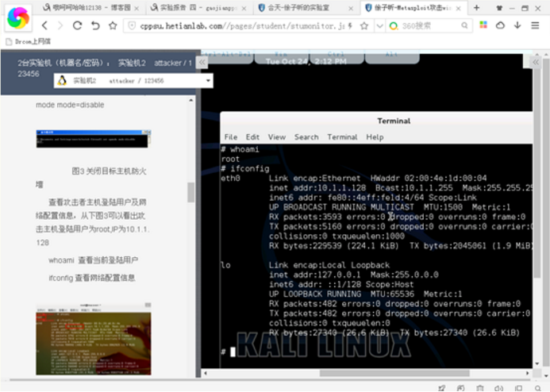
Task: Switch to the 实验报告 四 tab
Action: pos(197,7)
